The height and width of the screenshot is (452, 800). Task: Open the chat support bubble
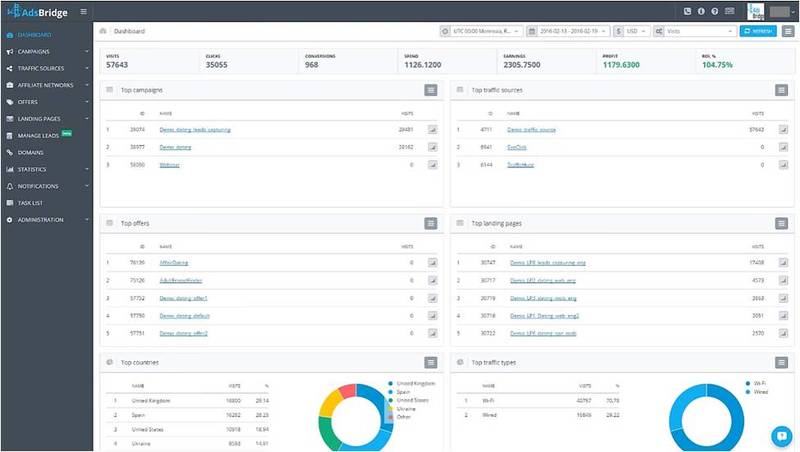pos(782,435)
